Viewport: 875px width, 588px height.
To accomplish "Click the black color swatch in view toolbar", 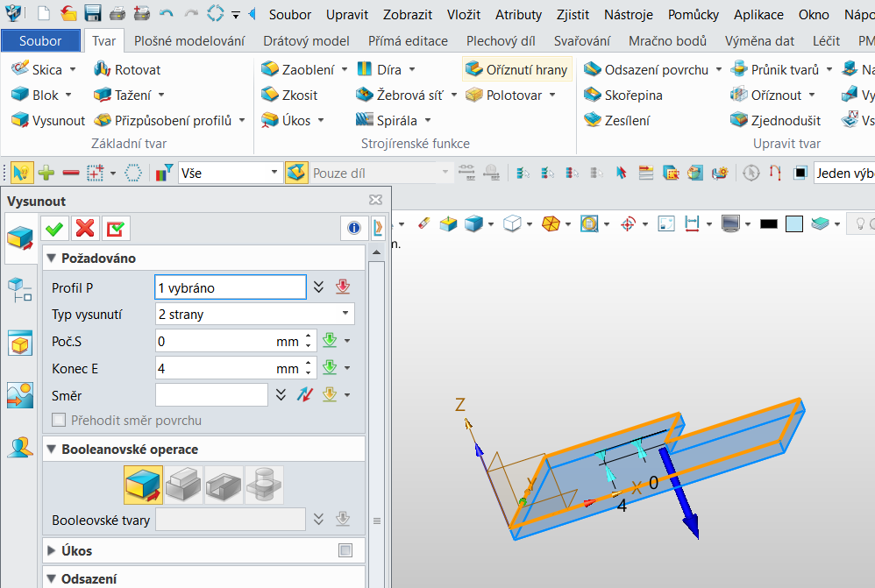I will coord(769,224).
